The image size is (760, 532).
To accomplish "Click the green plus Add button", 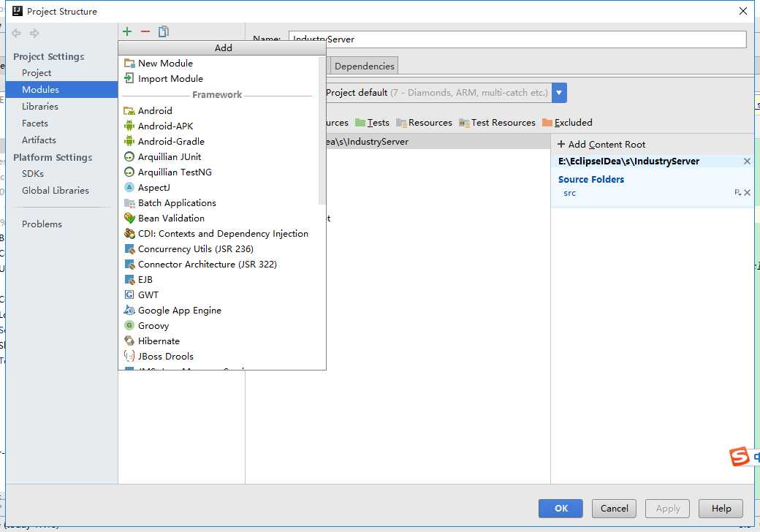I will pyautogui.click(x=127, y=31).
